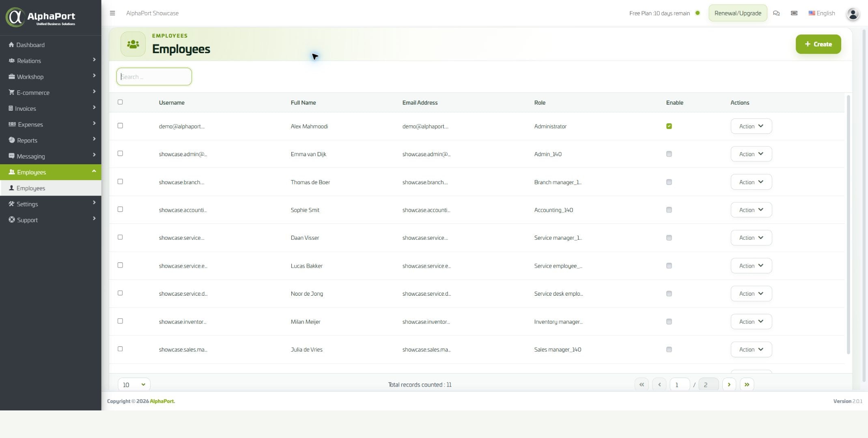Open the Messaging menu item
This screenshot has width=868, height=438.
51,156
